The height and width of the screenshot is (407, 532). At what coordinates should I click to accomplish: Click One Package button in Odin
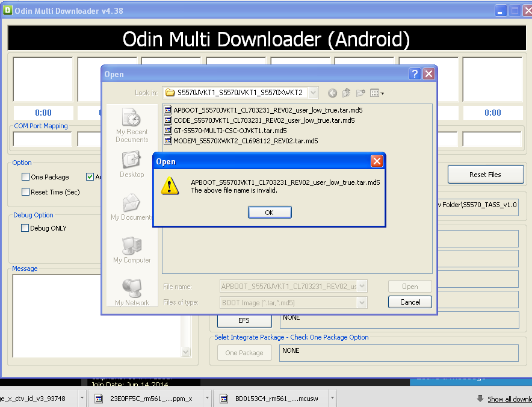(244, 353)
